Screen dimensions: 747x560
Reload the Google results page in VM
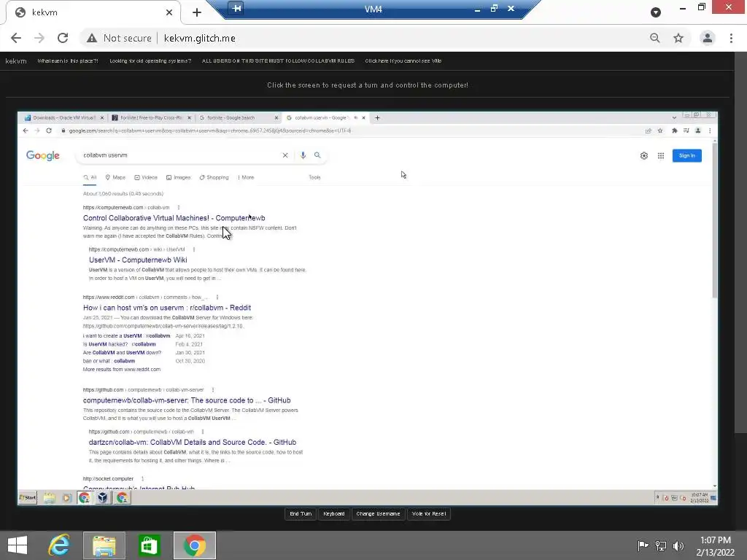tap(49, 131)
